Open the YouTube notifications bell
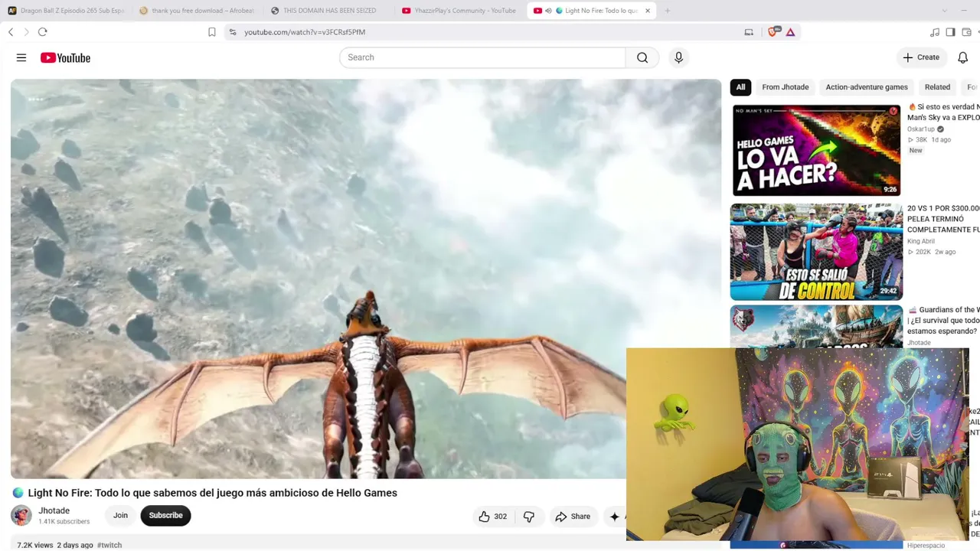 [962, 57]
